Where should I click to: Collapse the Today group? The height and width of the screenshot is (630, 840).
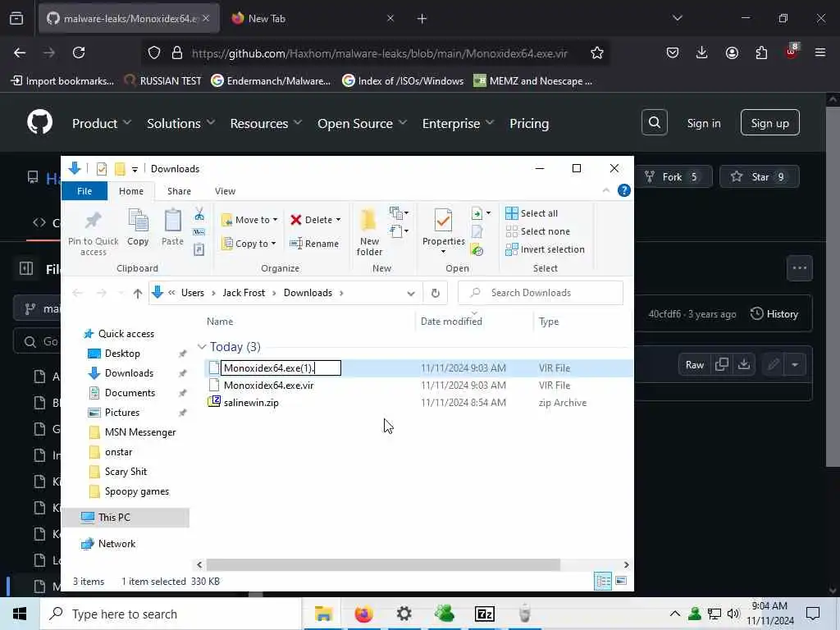202,347
